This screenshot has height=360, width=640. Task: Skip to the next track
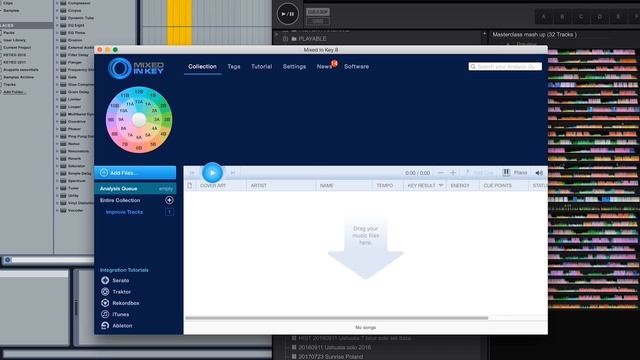pos(233,173)
